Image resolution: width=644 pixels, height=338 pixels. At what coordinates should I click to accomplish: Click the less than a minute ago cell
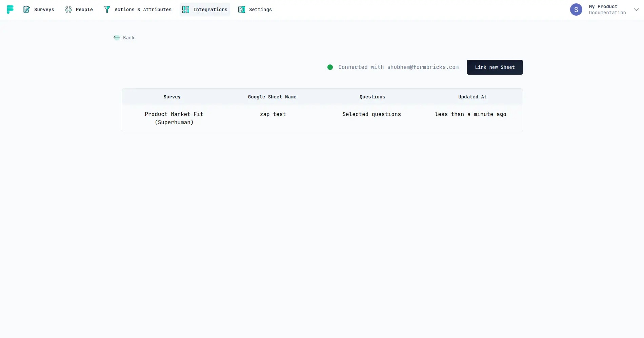tap(470, 114)
